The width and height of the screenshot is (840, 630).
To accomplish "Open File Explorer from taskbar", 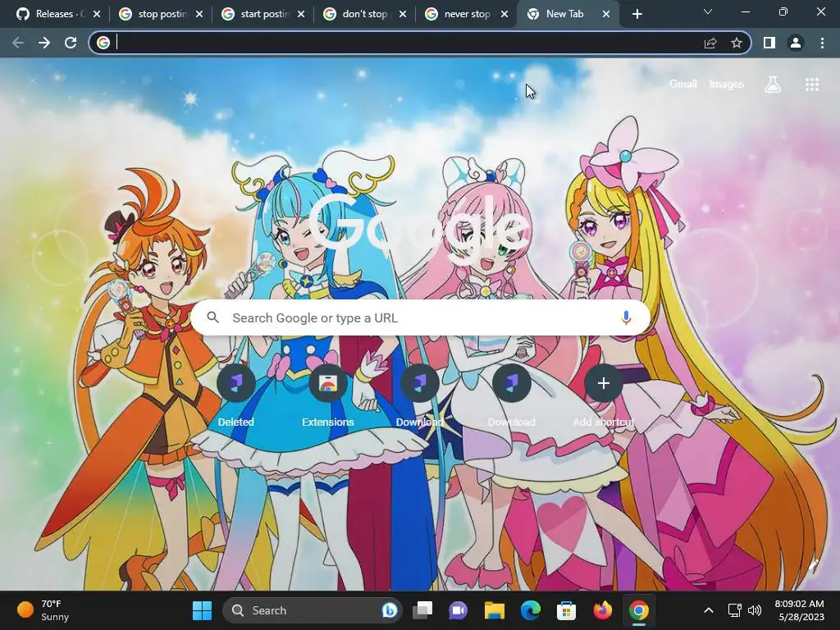I will coord(495,610).
